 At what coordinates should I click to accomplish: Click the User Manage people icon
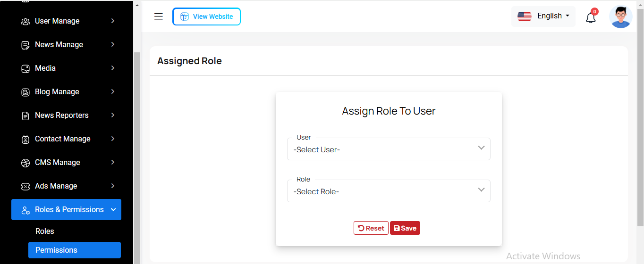click(x=25, y=21)
